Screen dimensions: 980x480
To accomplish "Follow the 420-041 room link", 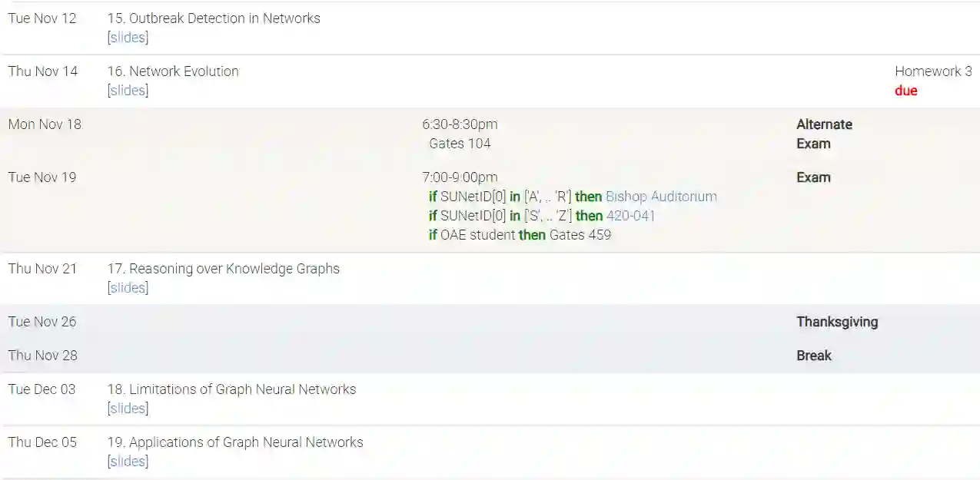I will click(x=630, y=216).
